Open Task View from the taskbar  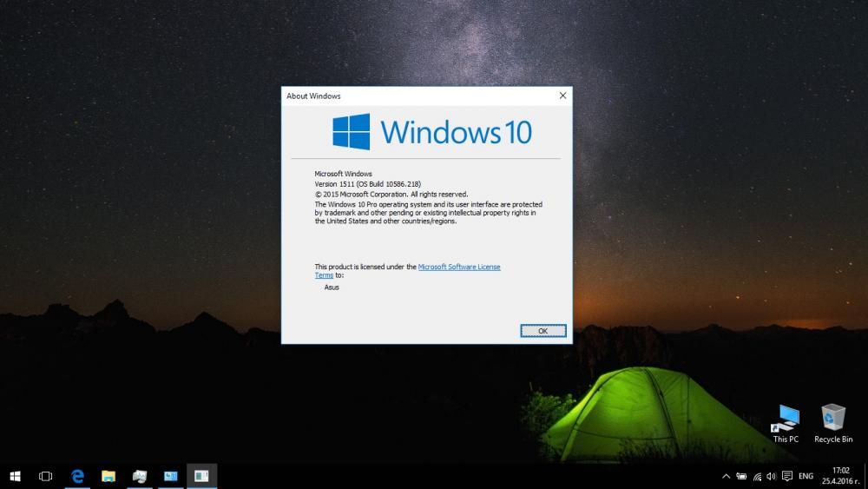point(45,476)
